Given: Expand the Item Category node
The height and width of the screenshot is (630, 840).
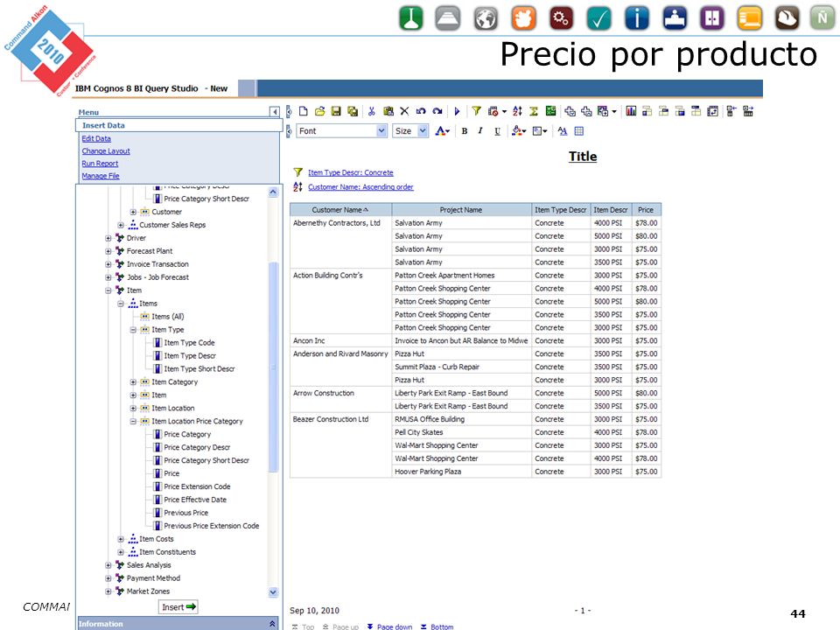Looking at the screenshot, I should [133, 382].
